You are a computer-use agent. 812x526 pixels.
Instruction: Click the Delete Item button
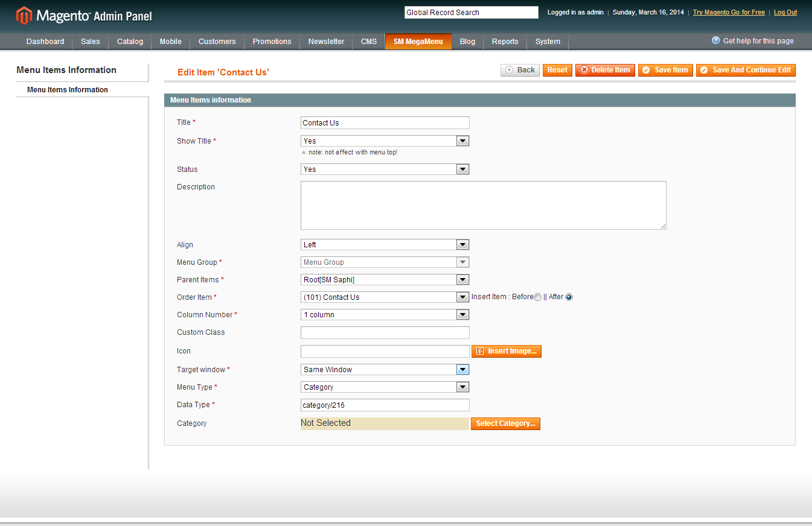pos(605,70)
